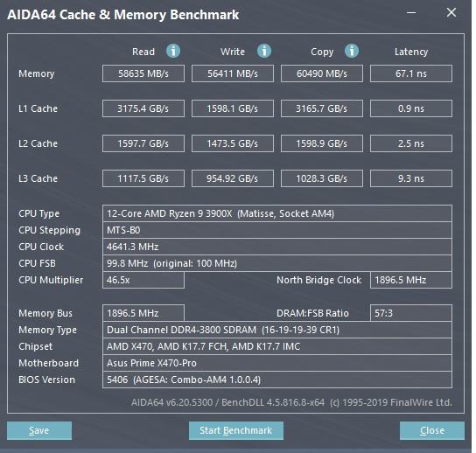Click Chipset value AMD X470
This screenshot has width=476, height=453.
point(277,346)
